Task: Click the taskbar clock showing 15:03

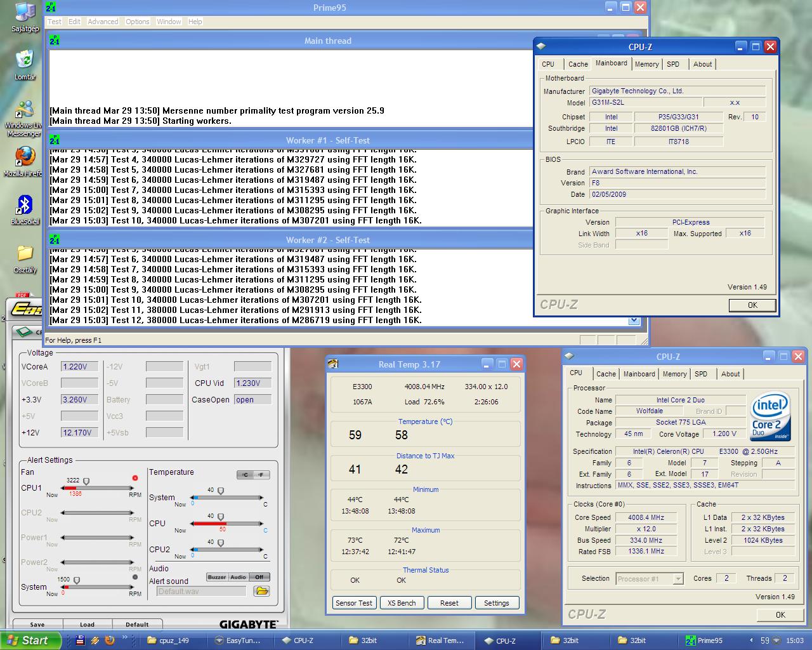Action: 794,640
